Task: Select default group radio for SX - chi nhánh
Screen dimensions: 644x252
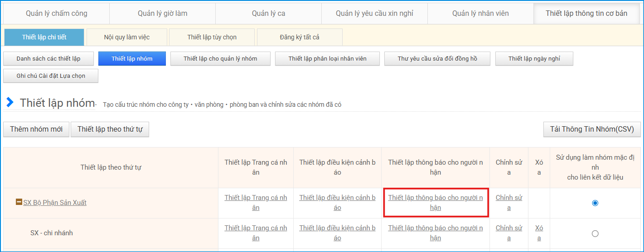Action: pos(595,233)
